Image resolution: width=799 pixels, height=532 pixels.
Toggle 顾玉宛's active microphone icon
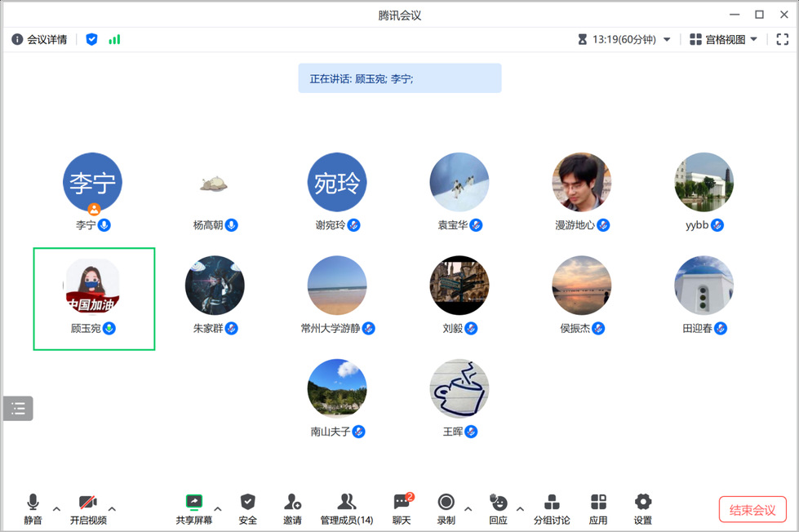tap(109, 328)
